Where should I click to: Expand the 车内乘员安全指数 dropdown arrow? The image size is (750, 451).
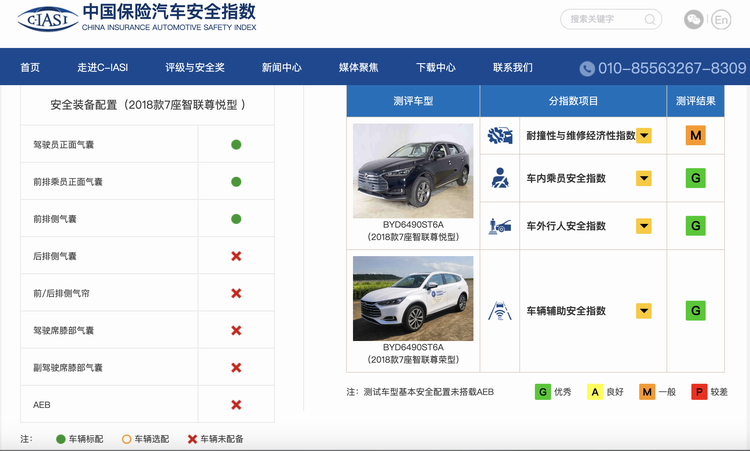click(644, 178)
